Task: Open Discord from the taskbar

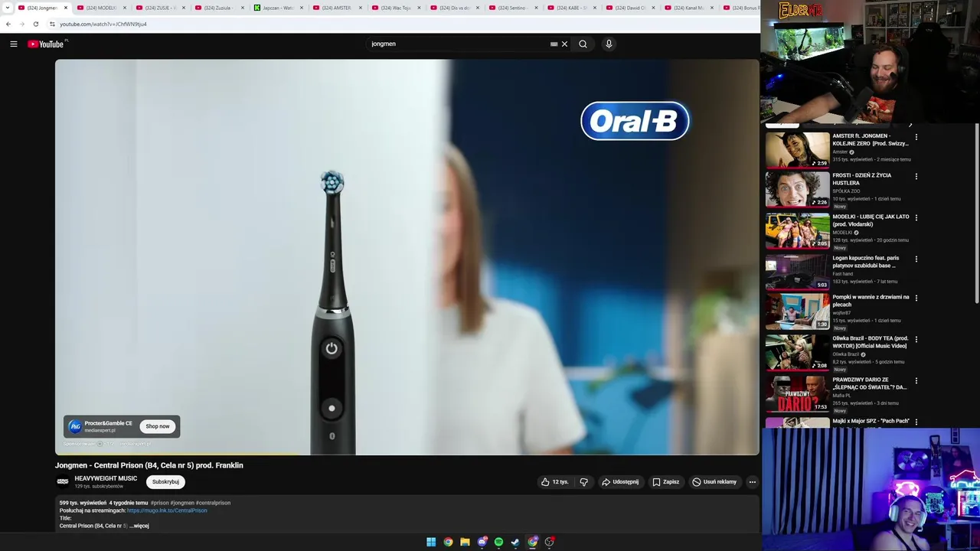Action: [x=482, y=542]
